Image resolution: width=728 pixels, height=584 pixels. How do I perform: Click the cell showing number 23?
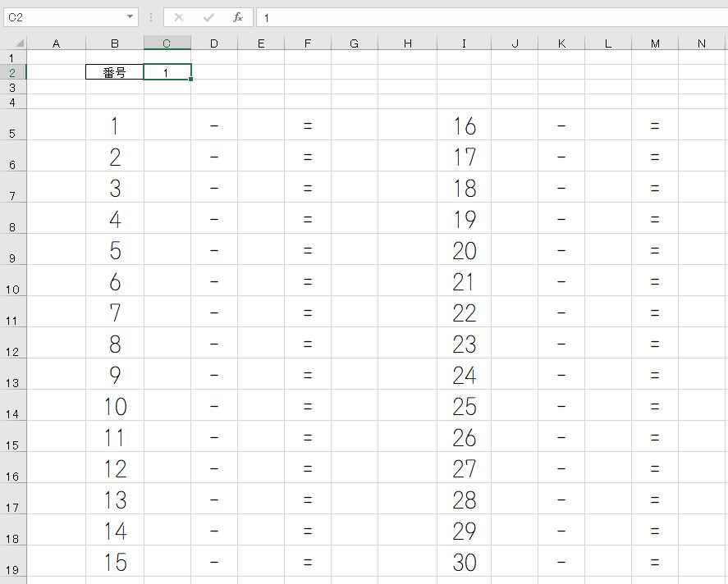pyautogui.click(x=464, y=344)
